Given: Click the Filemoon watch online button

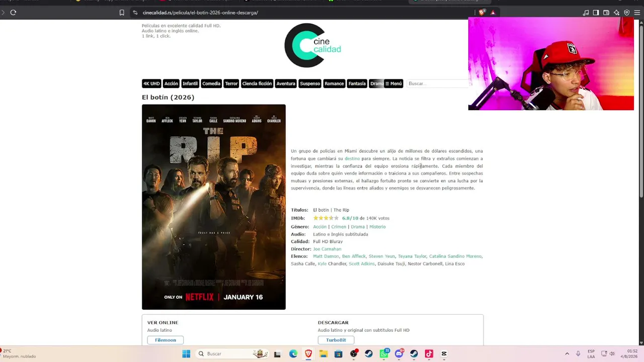Looking at the screenshot, I should click(166, 340).
